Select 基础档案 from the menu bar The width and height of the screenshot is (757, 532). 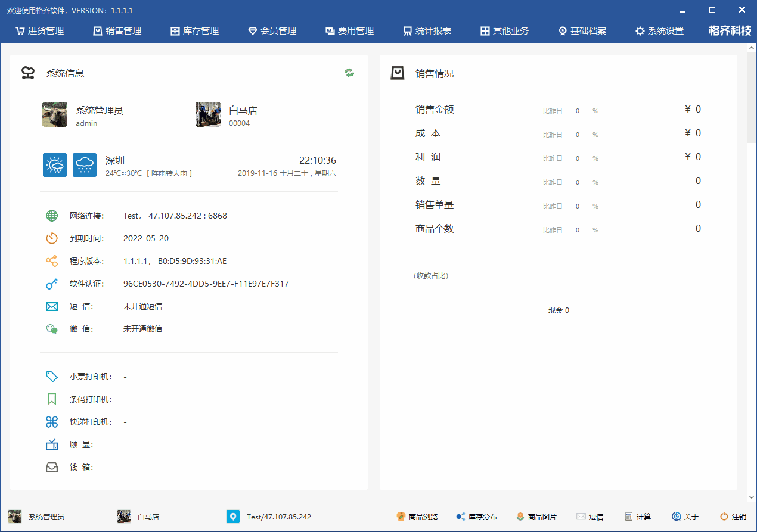pos(582,31)
